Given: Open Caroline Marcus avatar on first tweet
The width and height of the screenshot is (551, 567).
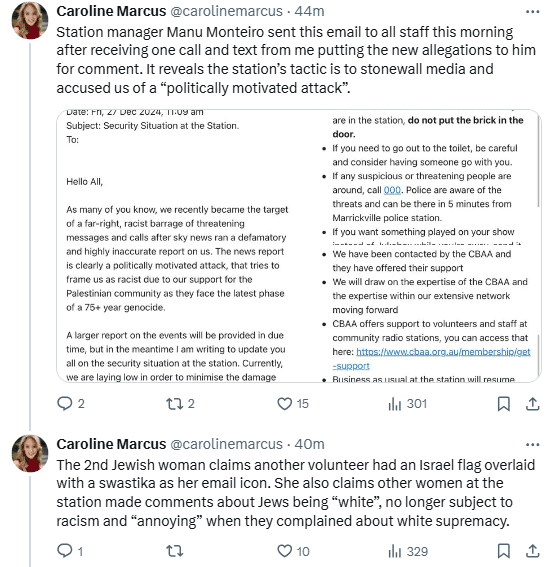Looking at the screenshot, I should (x=30, y=20).
